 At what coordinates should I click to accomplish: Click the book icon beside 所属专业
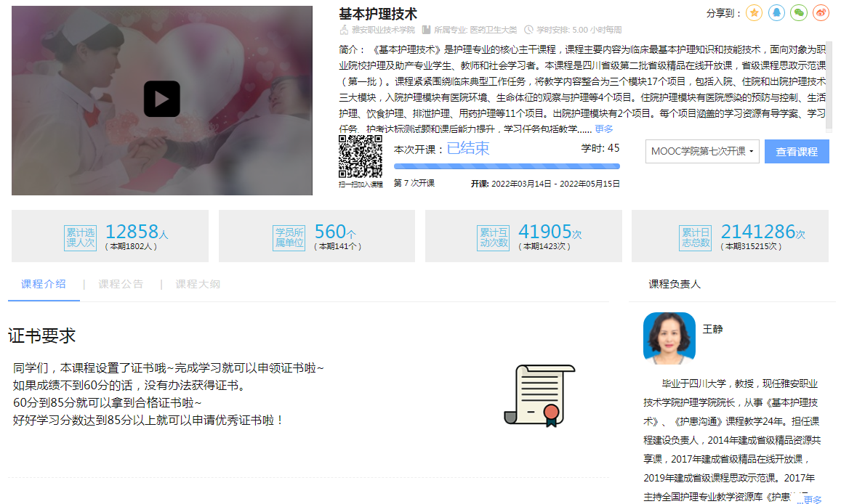(x=427, y=30)
